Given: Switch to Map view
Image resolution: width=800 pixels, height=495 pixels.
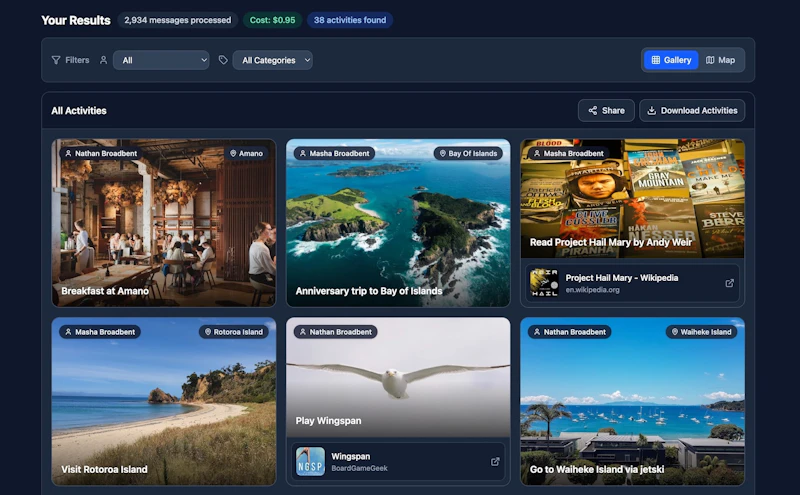Looking at the screenshot, I should (720, 60).
